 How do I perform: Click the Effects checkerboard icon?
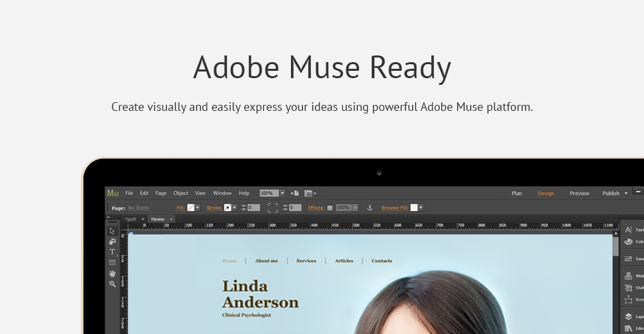[x=330, y=208]
